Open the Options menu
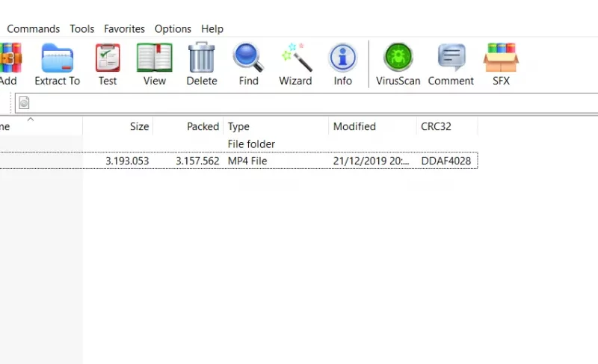 click(x=173, y=29)
